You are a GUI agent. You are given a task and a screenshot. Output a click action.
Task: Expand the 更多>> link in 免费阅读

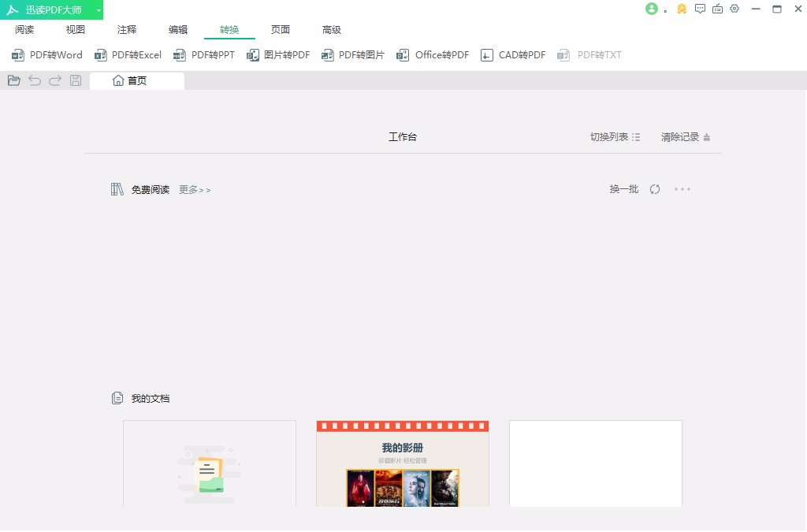click(194, 189)
